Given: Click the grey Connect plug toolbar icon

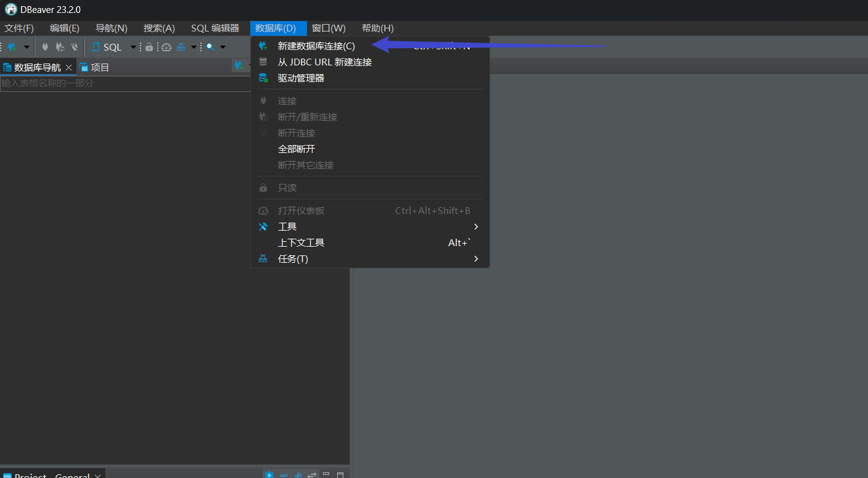Looking at the screenshot, I should (x=45, y=47).
